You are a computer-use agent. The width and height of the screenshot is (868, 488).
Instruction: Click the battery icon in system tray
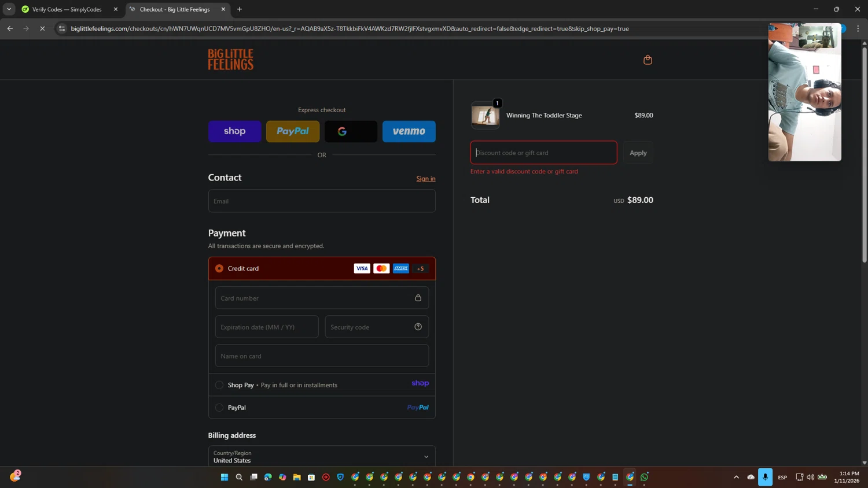click(x=822, y=477)
